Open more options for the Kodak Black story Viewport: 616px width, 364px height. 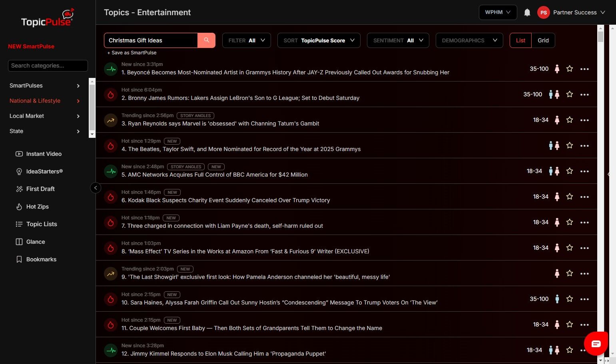click(584, 197)
